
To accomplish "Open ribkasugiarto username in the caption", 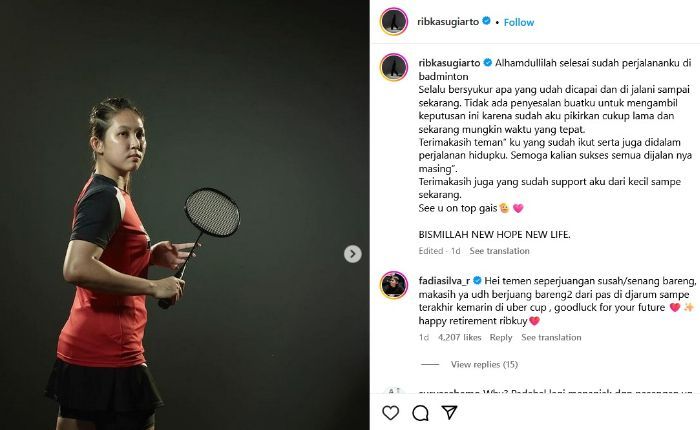I will pos(449,63).
